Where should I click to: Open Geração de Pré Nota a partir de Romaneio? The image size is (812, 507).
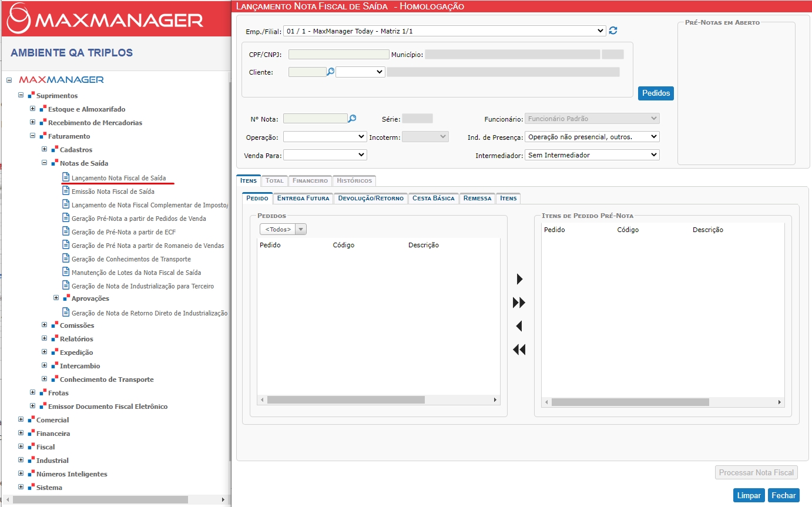click(147, 245)
